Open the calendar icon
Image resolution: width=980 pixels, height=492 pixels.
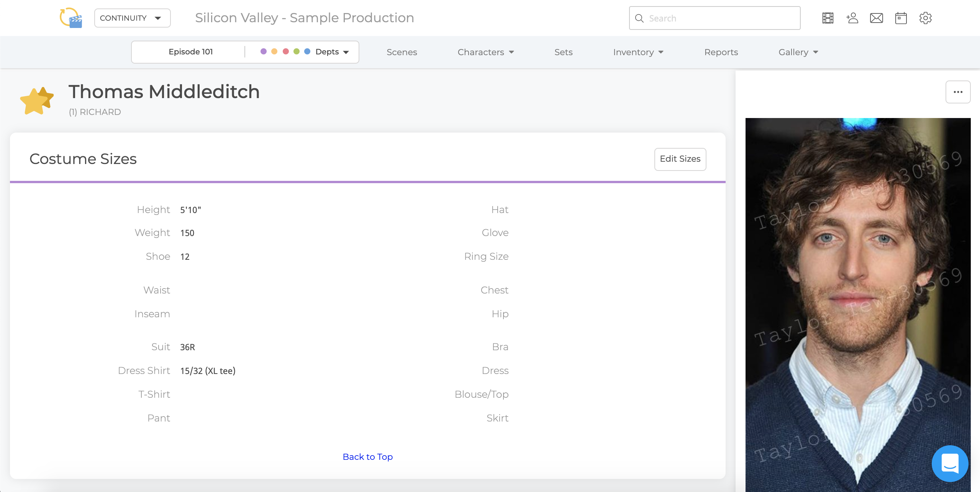click(x=901, y=18)
